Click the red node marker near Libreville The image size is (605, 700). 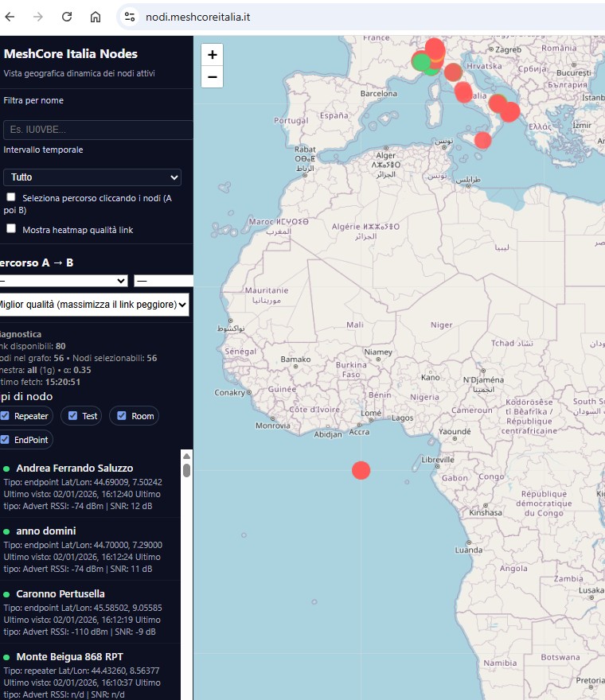pyautogui.click(x=361, y=470)
